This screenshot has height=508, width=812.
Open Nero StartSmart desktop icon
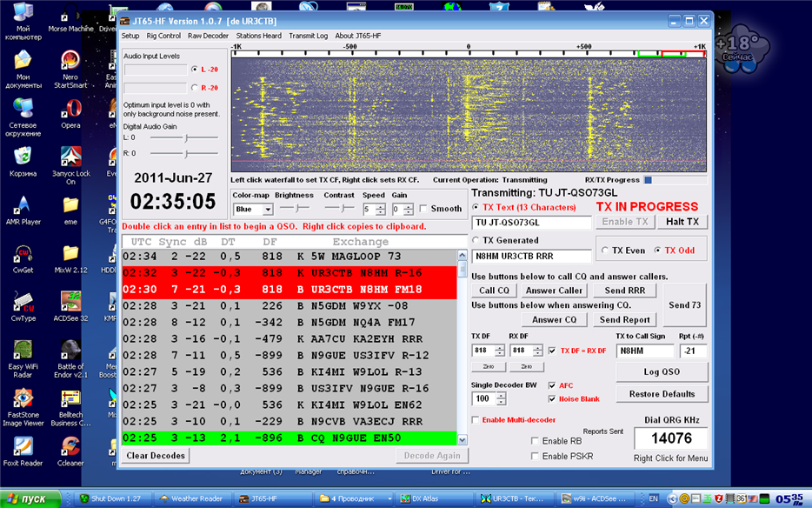coord(70,67)
